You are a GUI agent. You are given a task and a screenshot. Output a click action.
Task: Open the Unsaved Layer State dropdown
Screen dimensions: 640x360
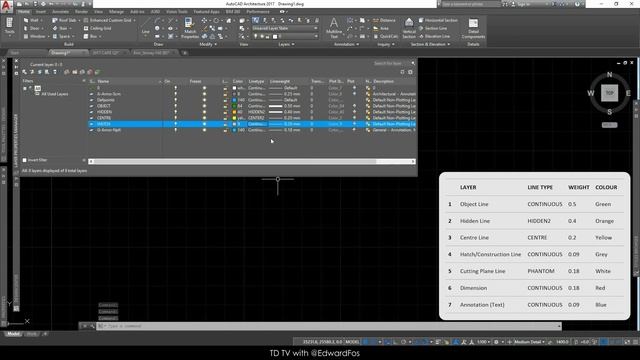click(x=285, y=28)
